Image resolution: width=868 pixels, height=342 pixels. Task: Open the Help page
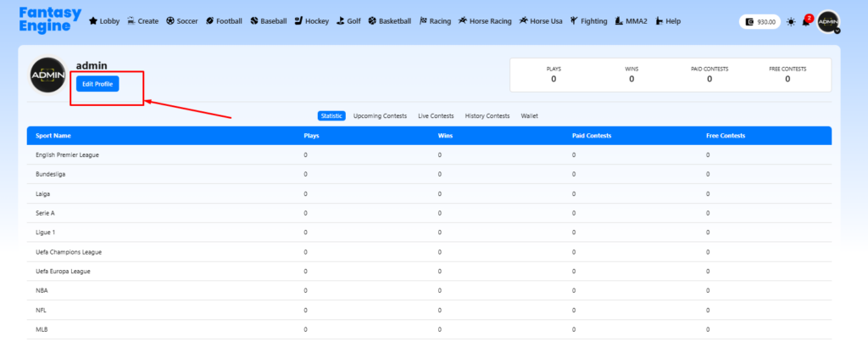coord(668,20)
